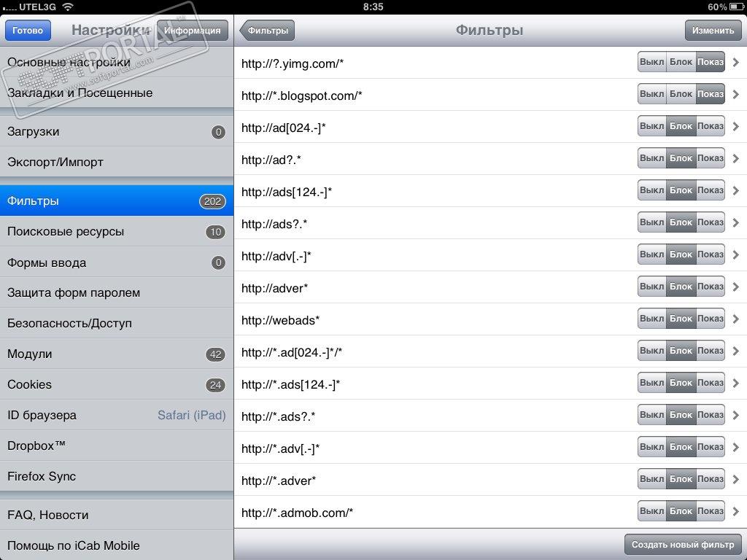Switch http://*.adver* segmented control to Выкл
This screenshot has height=560, width=747.
coord(651,479)
